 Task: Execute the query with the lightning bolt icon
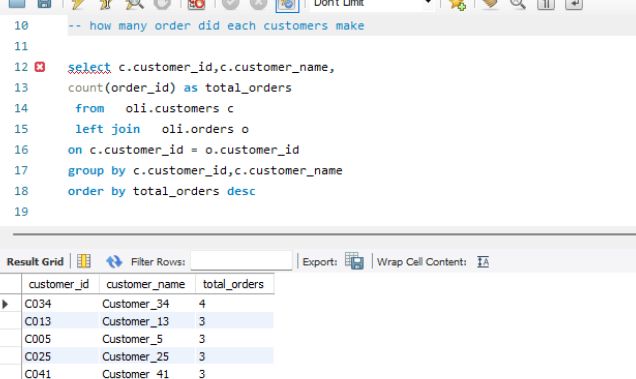pyautogui.click(x=77, y=3)
